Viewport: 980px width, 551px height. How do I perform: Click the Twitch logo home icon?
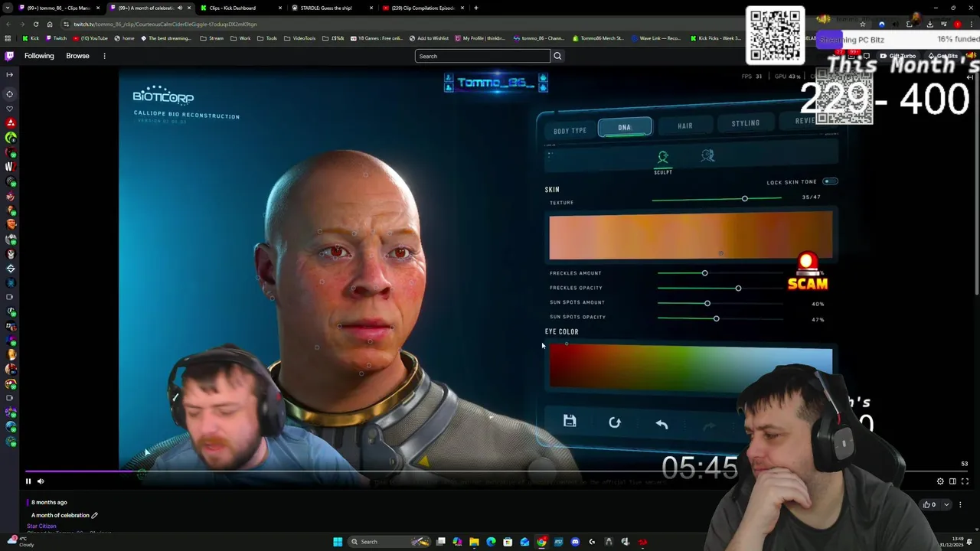point(9,56)
